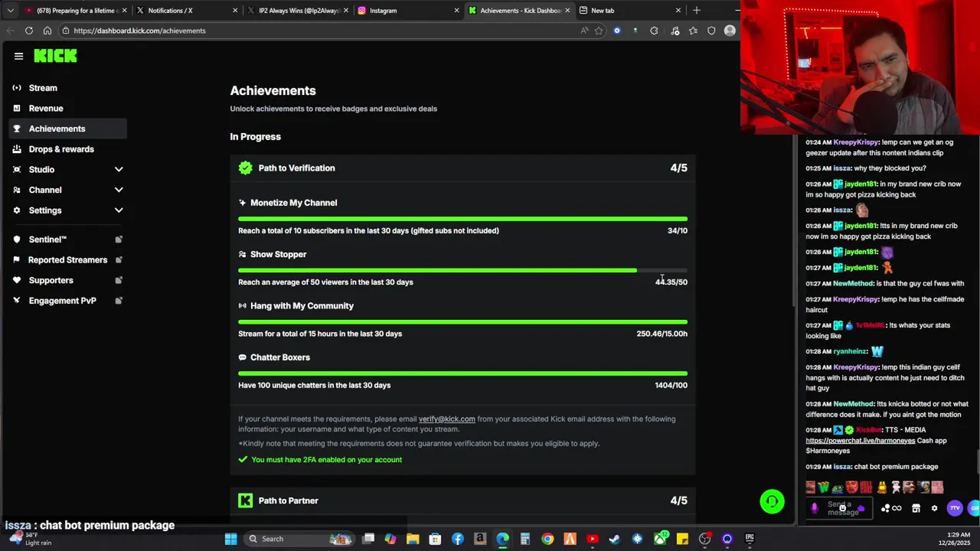This screenshot has height=551, width=980.
Task: Click lock icon next to Sentinel
Action: click(x=119, y=240)
